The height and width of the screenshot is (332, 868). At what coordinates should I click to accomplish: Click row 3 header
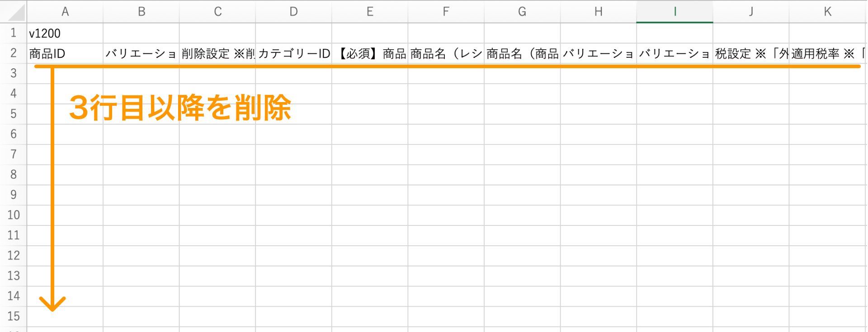pos(13,73)
